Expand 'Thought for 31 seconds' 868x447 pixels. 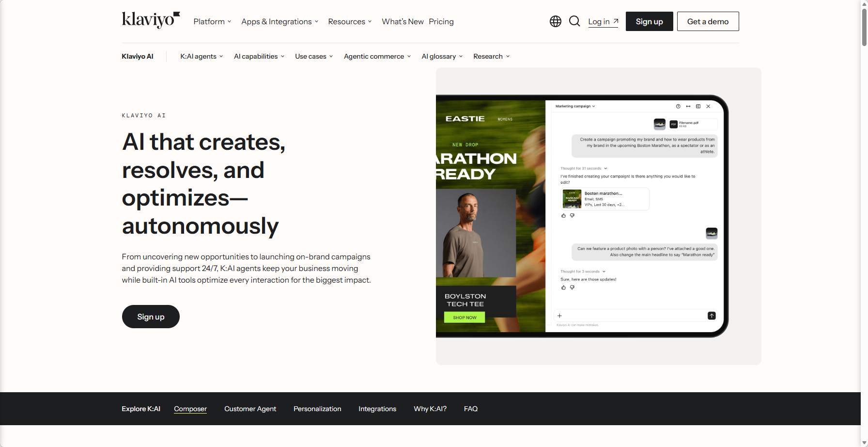584,168
